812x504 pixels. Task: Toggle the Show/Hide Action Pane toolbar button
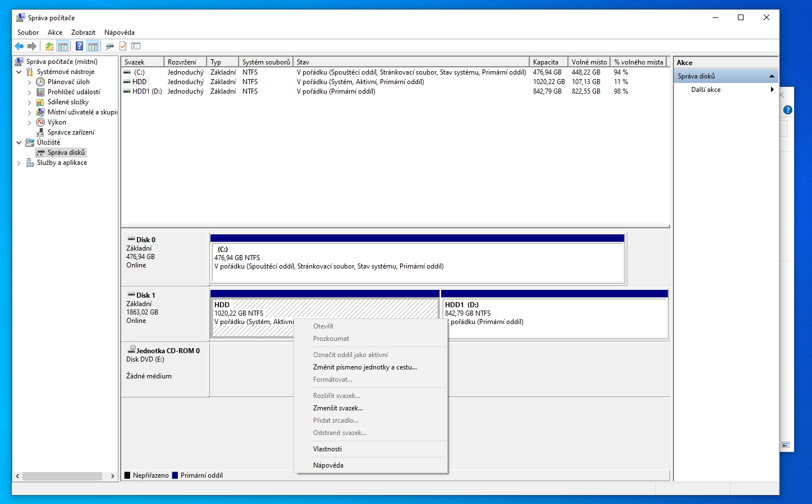93,47
